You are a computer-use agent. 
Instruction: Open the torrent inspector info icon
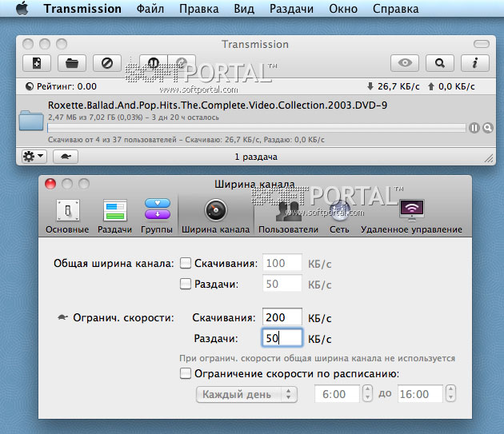474,62
